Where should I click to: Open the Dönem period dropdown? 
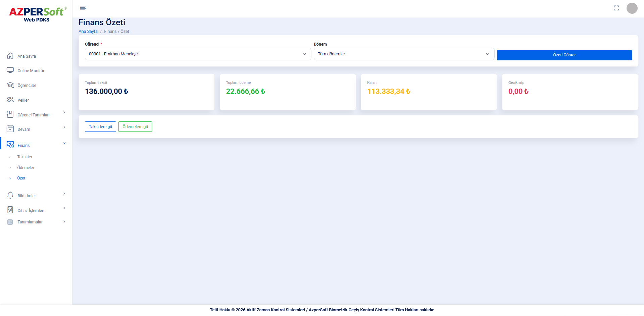tap(404, 54)
